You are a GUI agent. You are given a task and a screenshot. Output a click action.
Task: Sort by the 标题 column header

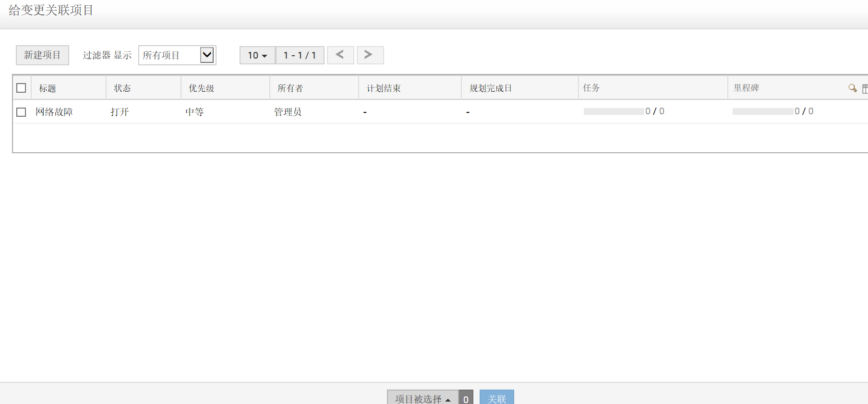pyautogui.click(x=48, y=88)
